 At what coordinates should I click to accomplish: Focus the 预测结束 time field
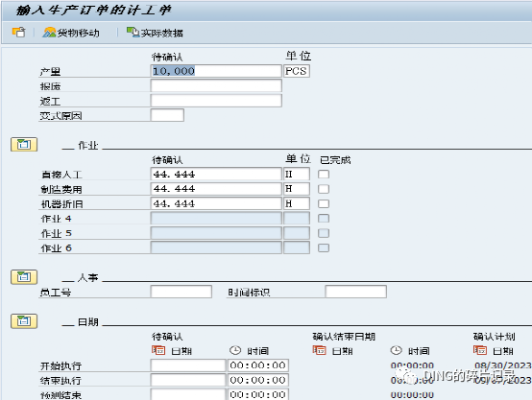258,394
